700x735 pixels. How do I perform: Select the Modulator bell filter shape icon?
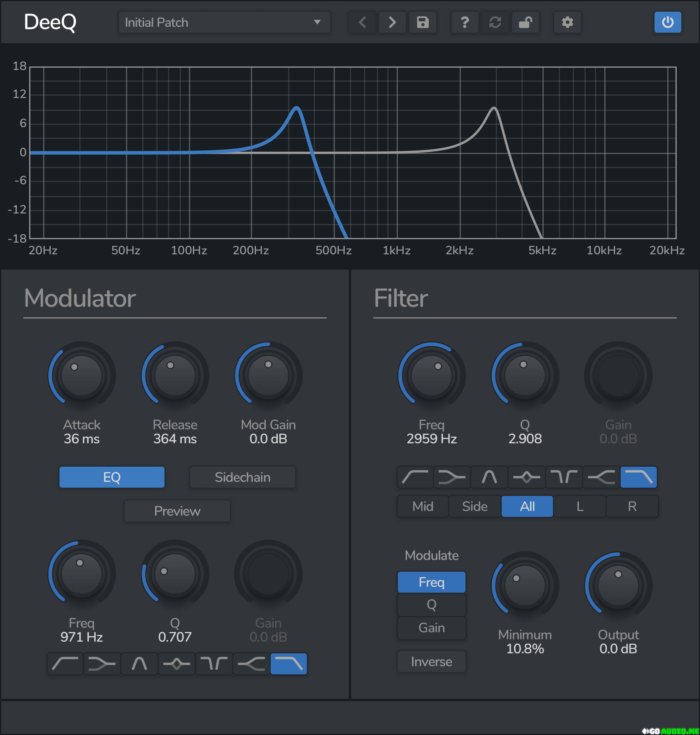tap(176, 664)
